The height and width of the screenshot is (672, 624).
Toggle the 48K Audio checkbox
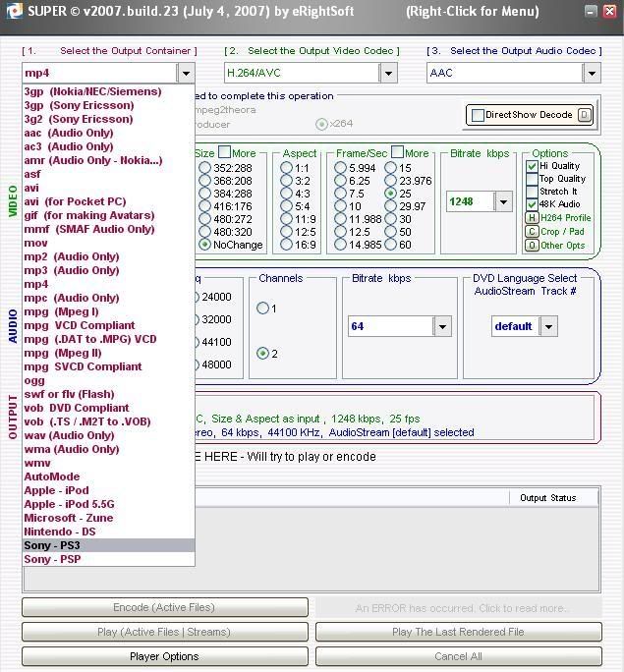(532, 204)
